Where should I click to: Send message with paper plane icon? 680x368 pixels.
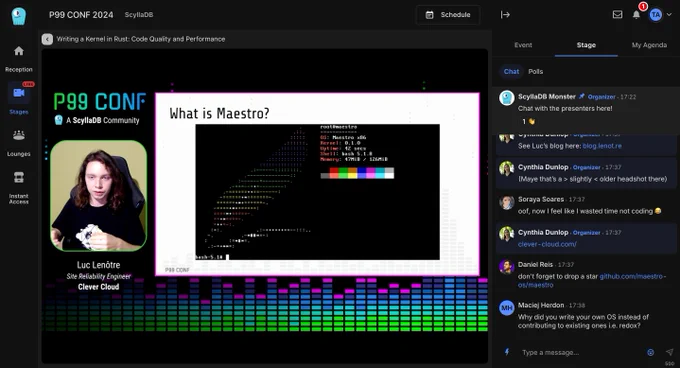669,352
